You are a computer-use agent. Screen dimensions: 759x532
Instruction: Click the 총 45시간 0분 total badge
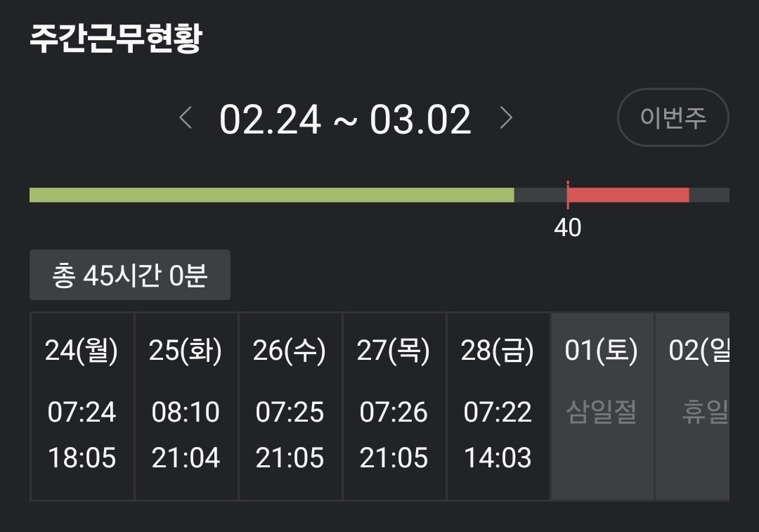(130, 275)
